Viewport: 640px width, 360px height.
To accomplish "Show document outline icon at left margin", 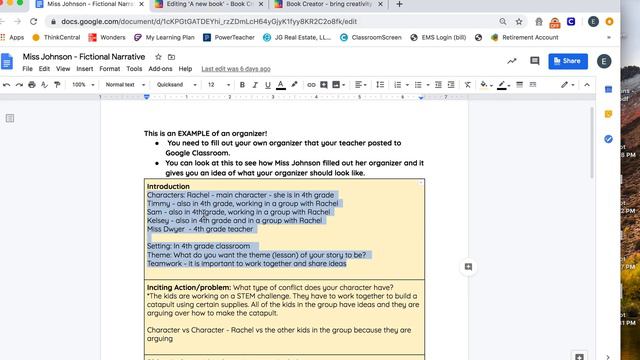I will coord(10,118).
